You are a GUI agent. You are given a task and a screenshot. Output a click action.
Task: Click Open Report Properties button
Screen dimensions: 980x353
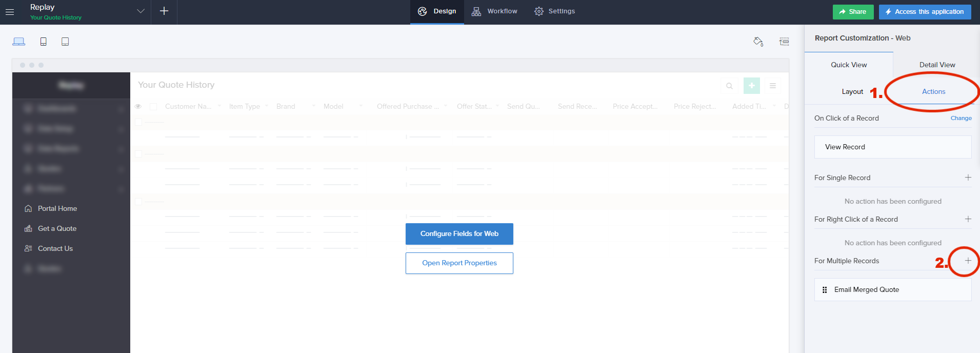(x=459, y=263)
